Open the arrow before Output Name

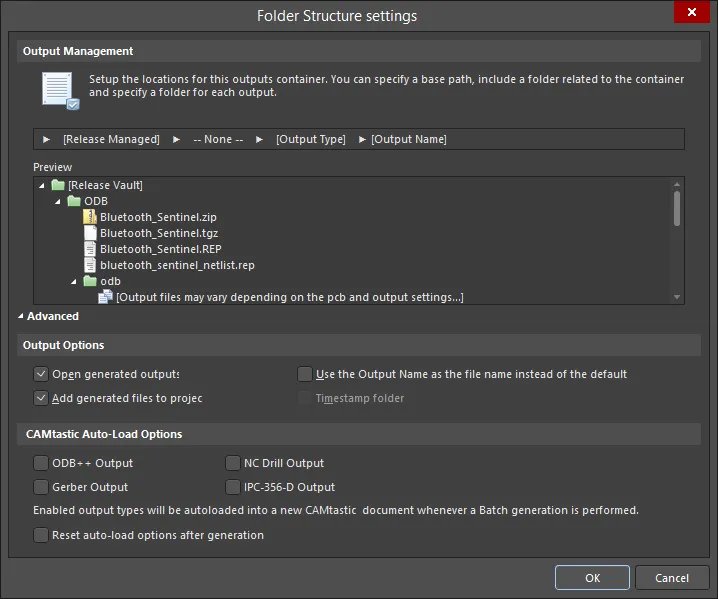(362, 139)
